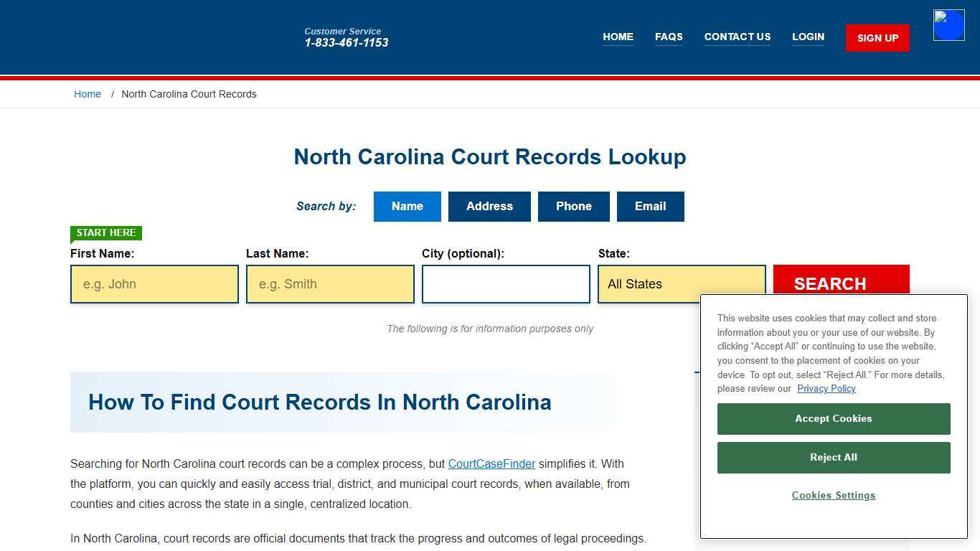Screen dimensions: 980x551
Task: Follow the CourtCaseFinder hyperlink
Action: tap(491, 463)
